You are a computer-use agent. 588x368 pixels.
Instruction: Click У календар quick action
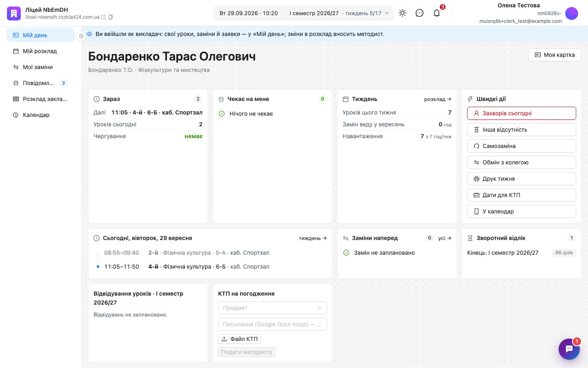click(x=521, y=211)
